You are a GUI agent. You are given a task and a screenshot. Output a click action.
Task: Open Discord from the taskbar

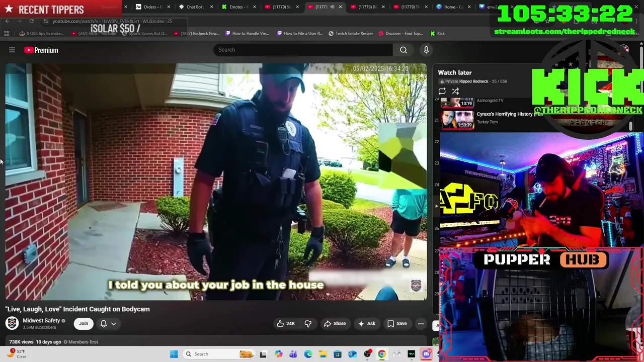tap(426, 354)
